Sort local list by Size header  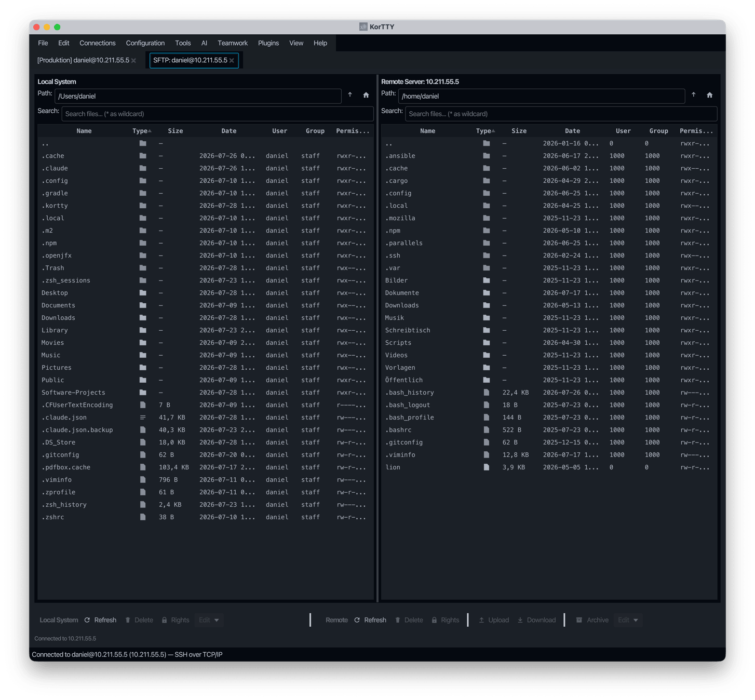(176, 131)
